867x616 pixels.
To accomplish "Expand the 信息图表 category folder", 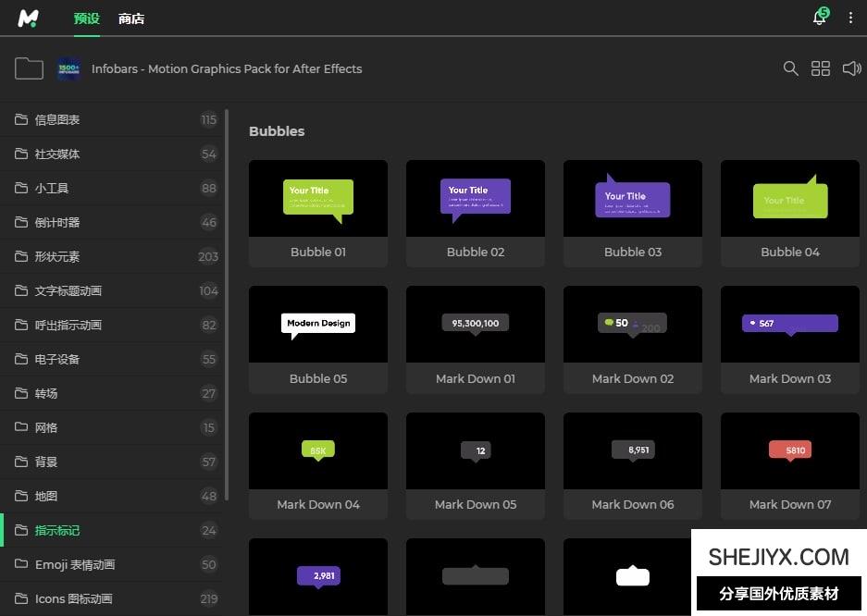I will (57, 119).
